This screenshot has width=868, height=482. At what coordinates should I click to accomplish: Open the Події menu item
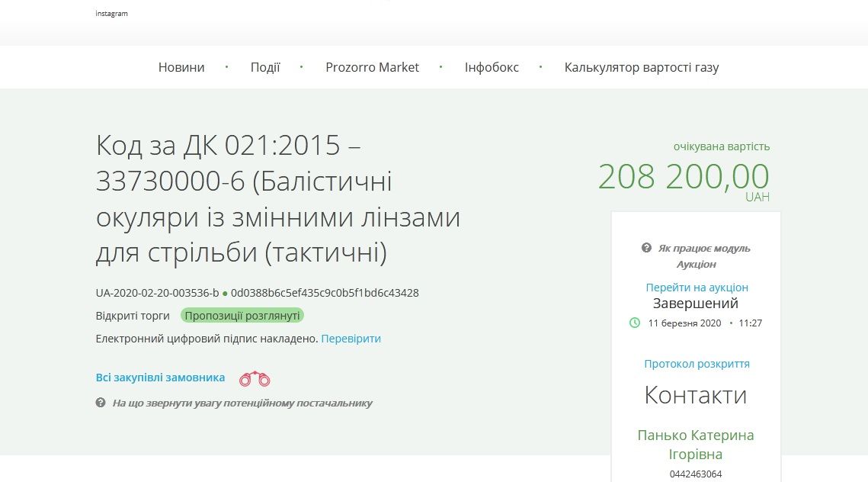pyautogui.click(x=265, y=67)
